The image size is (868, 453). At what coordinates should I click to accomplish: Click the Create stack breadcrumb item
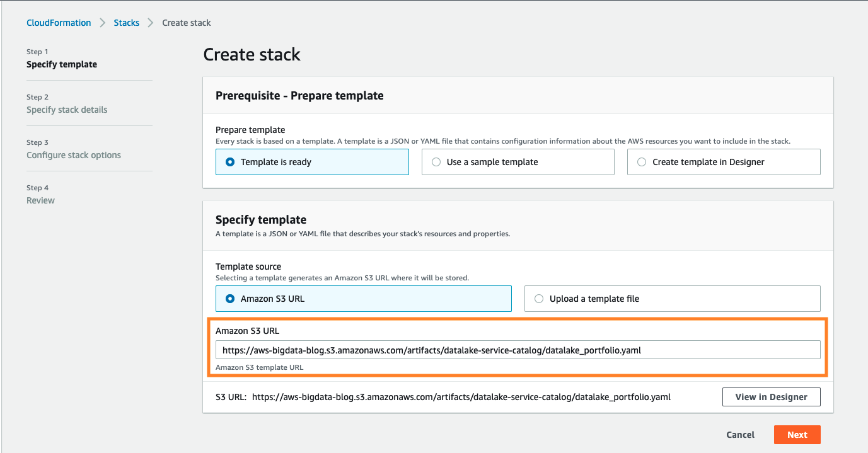click(187, 23)
